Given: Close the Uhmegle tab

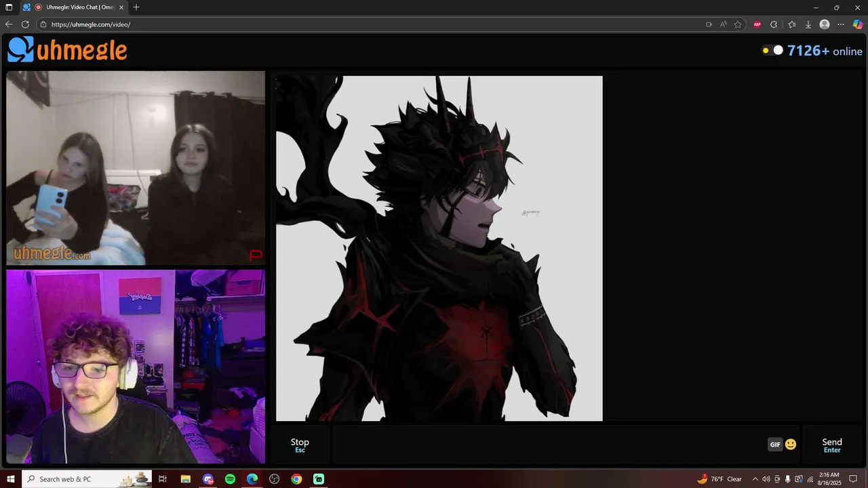Looking at the screenshot, I should click(121, 7).
